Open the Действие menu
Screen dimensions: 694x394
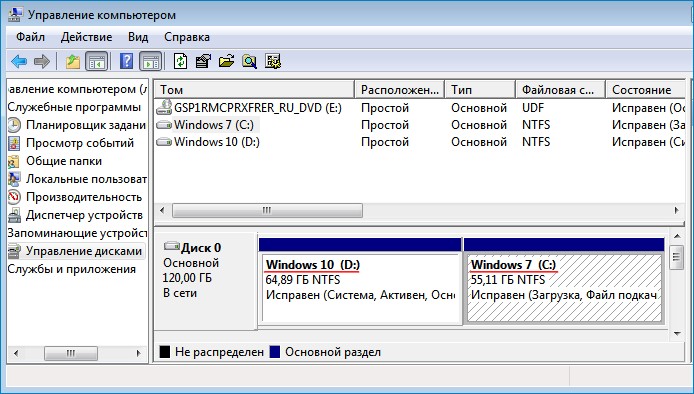pos(86,37)
